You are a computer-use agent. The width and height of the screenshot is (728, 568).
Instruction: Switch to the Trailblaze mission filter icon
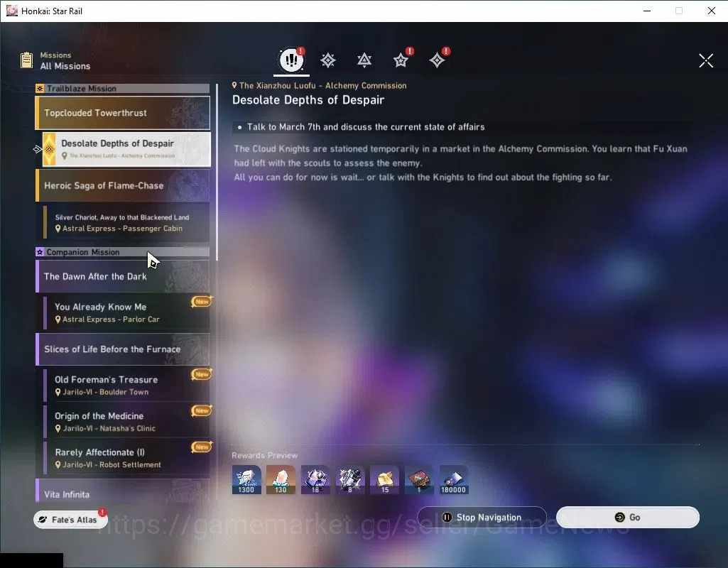pos(328,60)
